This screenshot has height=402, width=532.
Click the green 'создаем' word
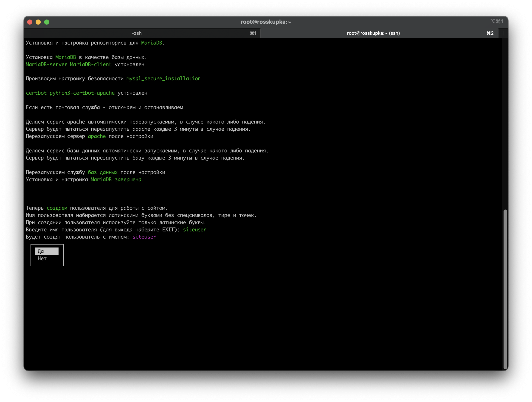coord(57,208)
